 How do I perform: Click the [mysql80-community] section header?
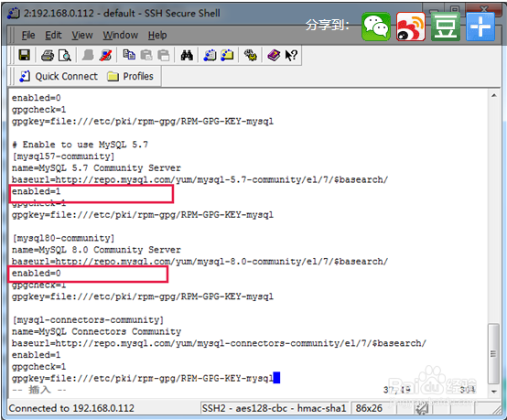(x=63, y=238)
